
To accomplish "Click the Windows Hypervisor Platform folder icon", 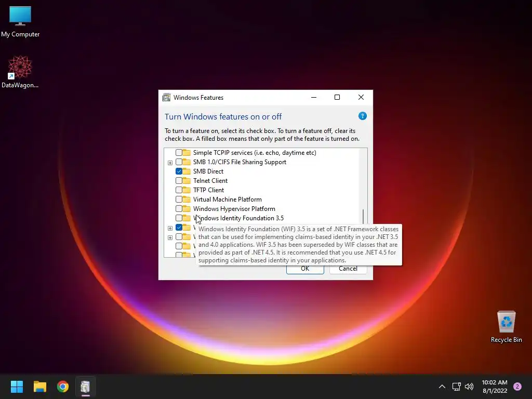I will [x=187, y=208].
